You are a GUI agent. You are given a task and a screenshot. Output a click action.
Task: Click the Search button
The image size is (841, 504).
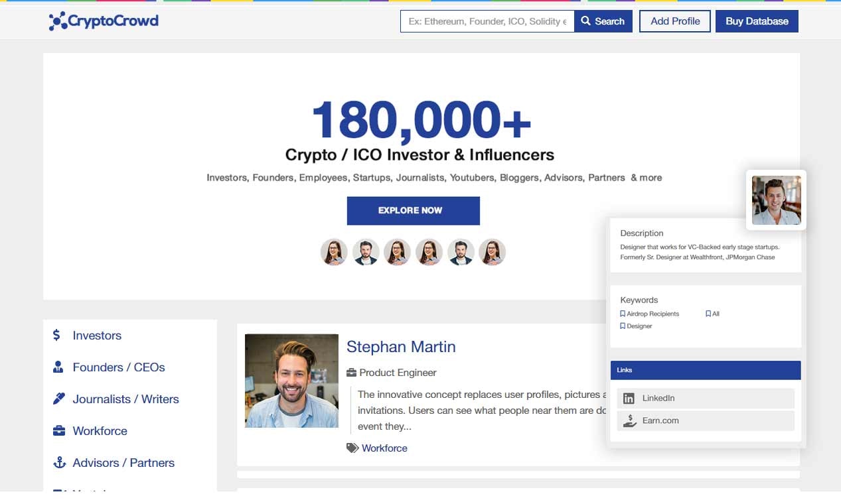point(603,21)
